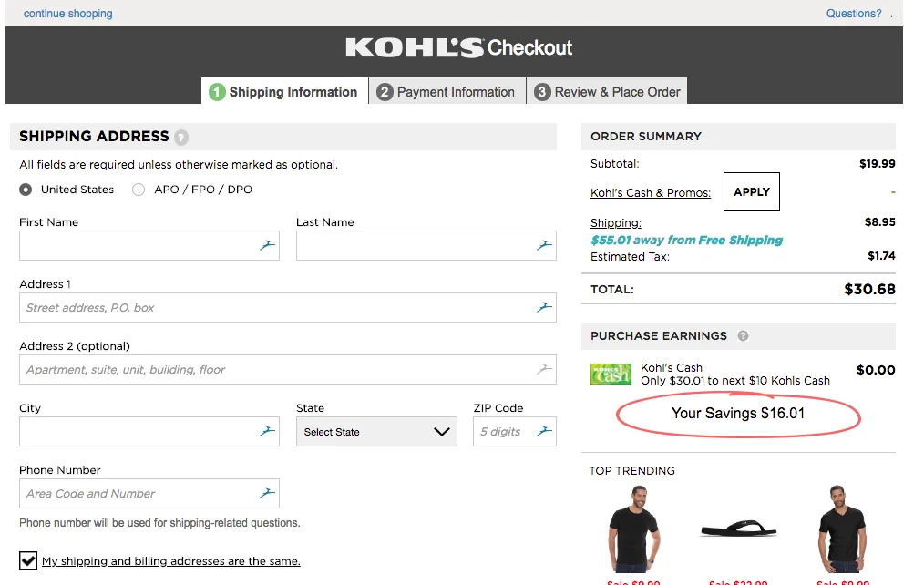Click autofill icon in ZIP Code field
The image size is (924, 585).
tap(544, 431)
